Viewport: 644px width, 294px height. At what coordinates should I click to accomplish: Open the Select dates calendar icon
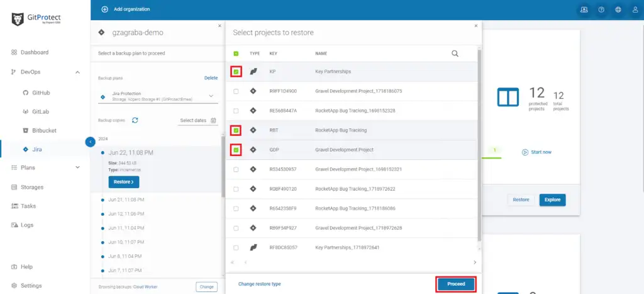pos(213,120)
